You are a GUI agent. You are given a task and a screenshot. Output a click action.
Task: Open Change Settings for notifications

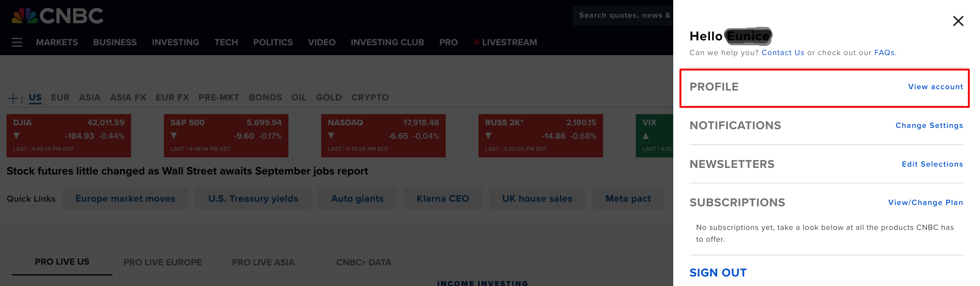tap(929, 126)
